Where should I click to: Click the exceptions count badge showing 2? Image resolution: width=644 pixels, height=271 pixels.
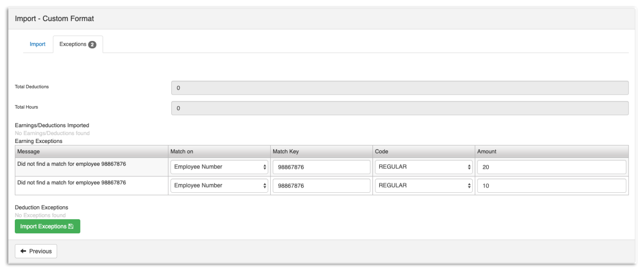tap(92, 44)
